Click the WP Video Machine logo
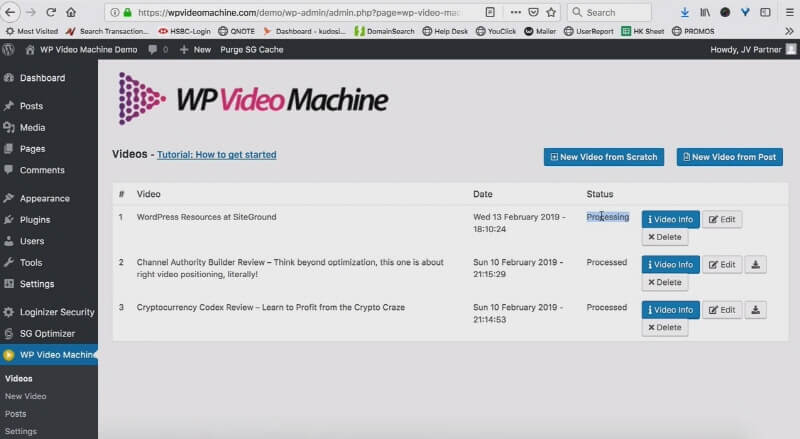This screenshot has width=800, height=439. coord(253,99)
